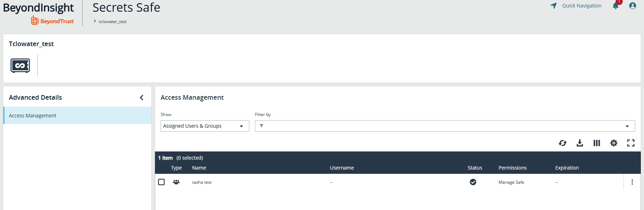Image resolution: width=644 pixels, height=210 pixels.
Task: Click the safe icon under Tclowater_test
Action: [20, 66]
